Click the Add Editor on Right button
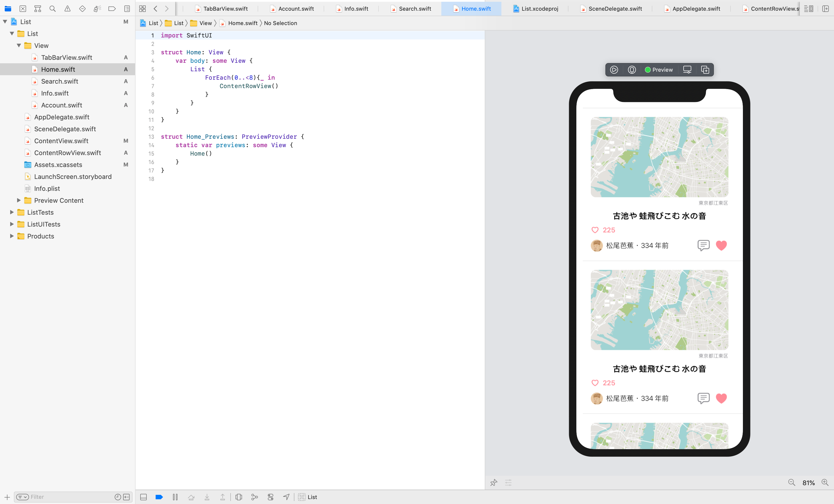 tap(825, 9)
